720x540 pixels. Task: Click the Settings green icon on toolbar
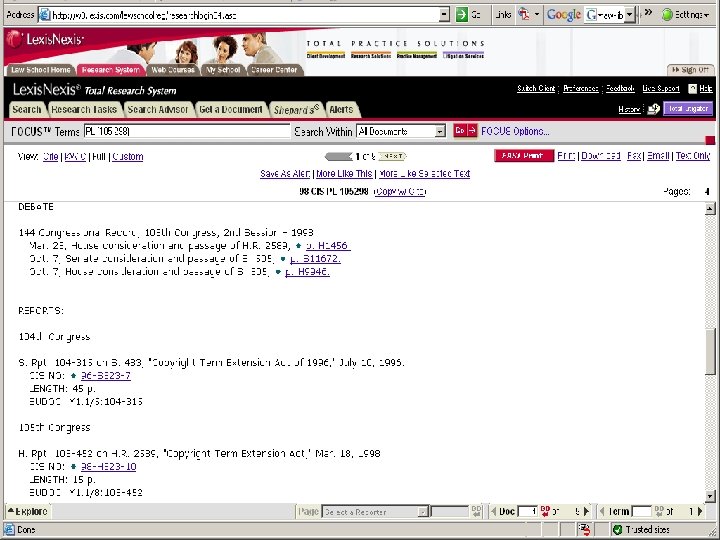(x=667, y=15)
